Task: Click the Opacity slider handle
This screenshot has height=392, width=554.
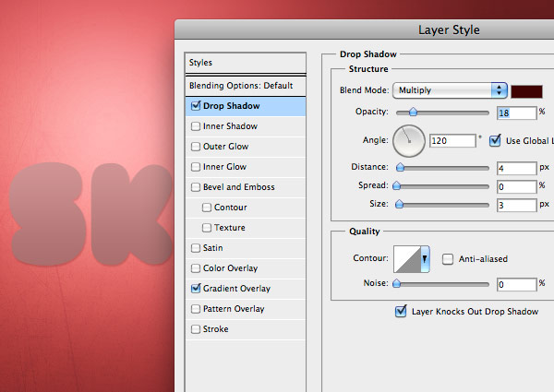Action: [412, 112]
